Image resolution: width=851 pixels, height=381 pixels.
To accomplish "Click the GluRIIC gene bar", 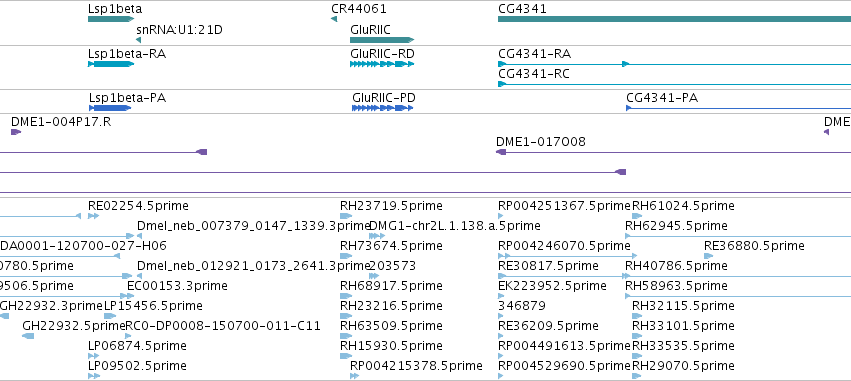I will tap(382, 40).
